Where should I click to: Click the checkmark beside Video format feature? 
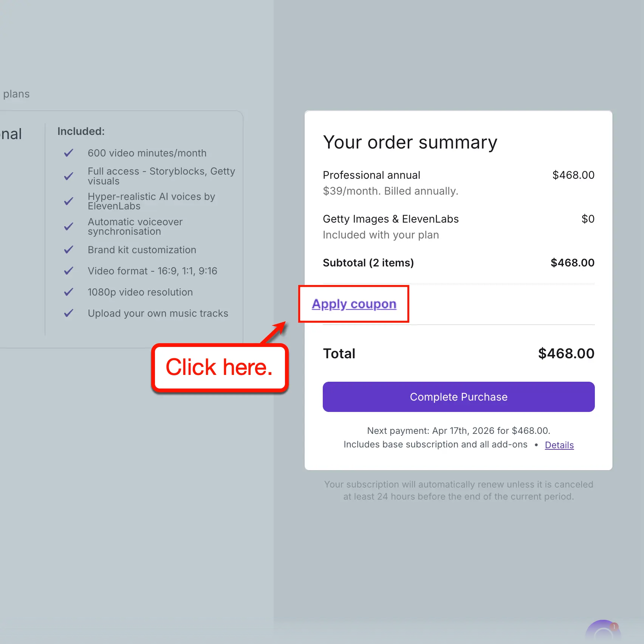pos(69,271)
